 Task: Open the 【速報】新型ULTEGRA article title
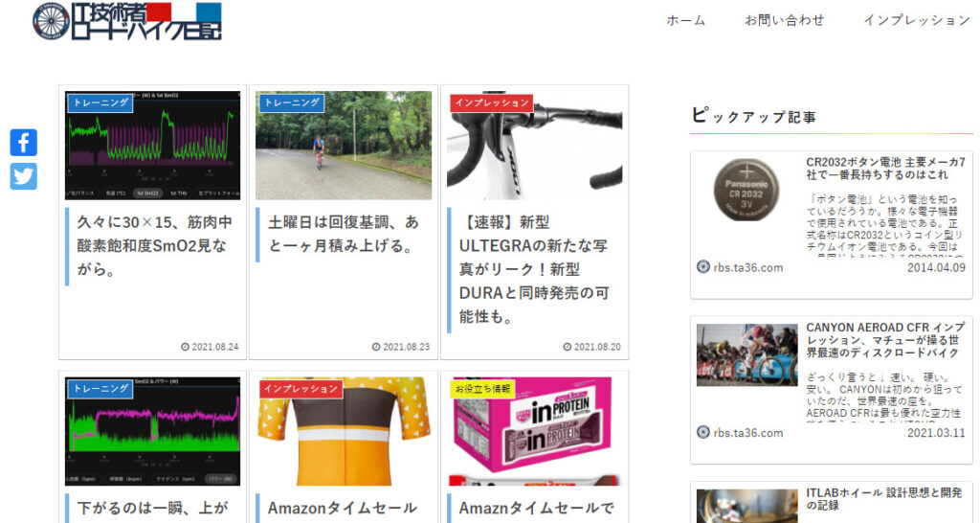[x=534, y=269]
